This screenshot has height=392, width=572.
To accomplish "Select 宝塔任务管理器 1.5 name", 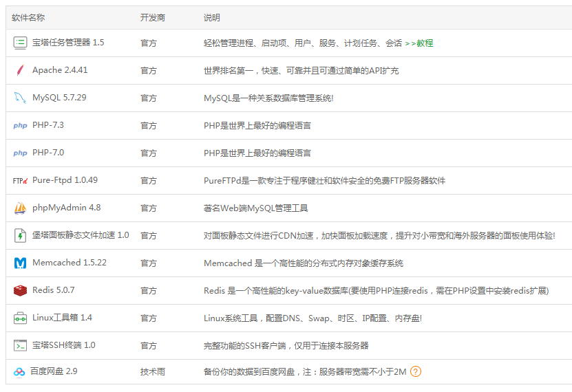I will pos(68,43).
